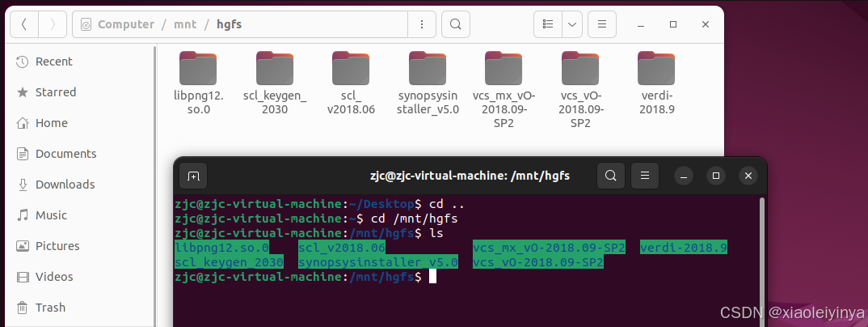Minimize the Files window

pyautogui.click(x=640, y=24)
